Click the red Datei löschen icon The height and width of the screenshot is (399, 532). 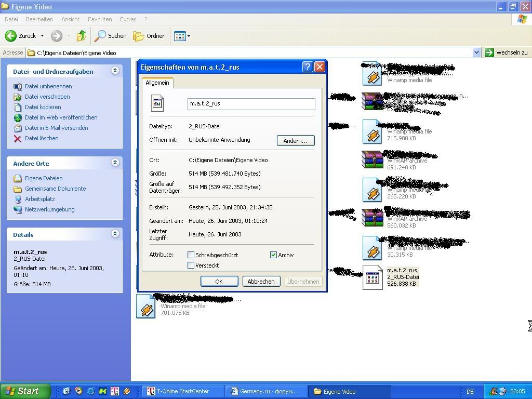pos(18,139)
